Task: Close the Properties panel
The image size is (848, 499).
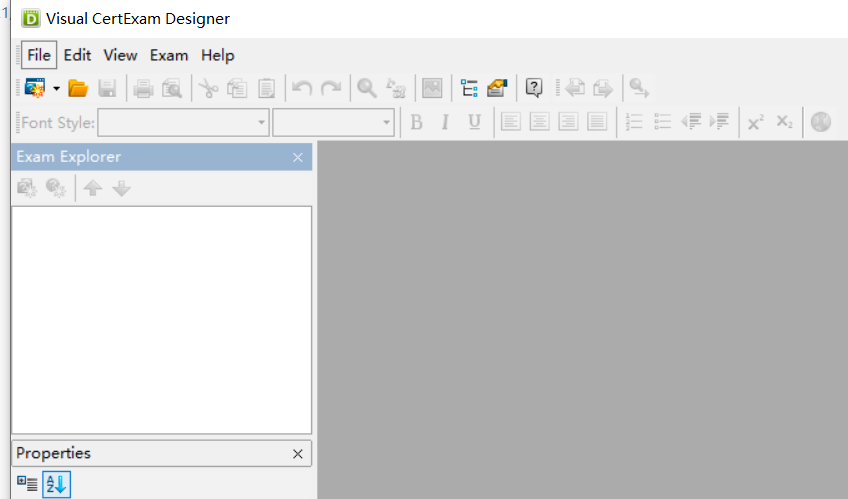Action: (x=297, y=454)
